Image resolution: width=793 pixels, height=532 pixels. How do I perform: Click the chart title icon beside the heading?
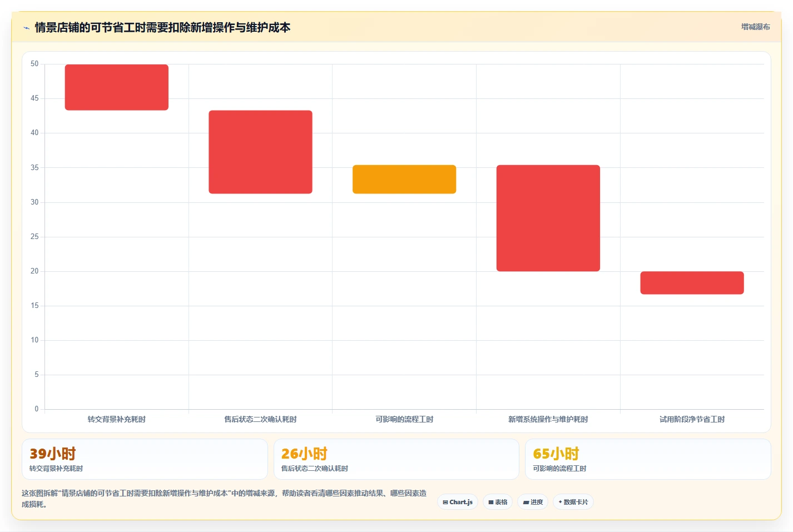(x=26, y=28)
